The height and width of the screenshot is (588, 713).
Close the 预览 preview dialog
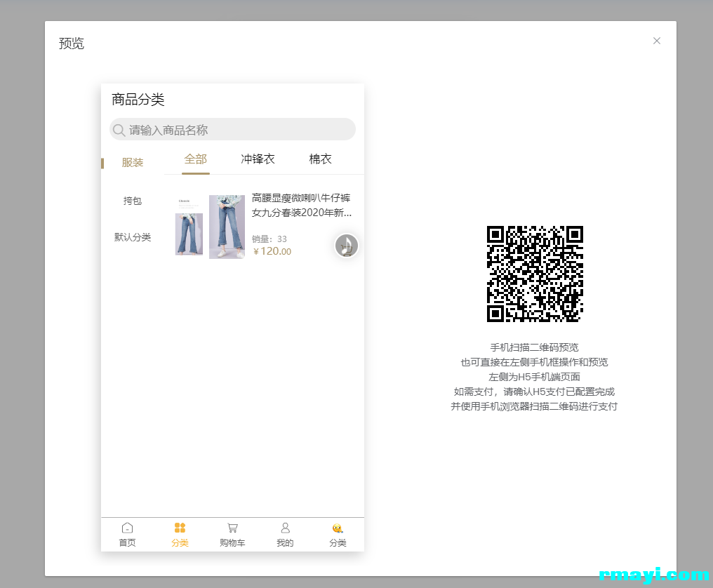(656, 41)
